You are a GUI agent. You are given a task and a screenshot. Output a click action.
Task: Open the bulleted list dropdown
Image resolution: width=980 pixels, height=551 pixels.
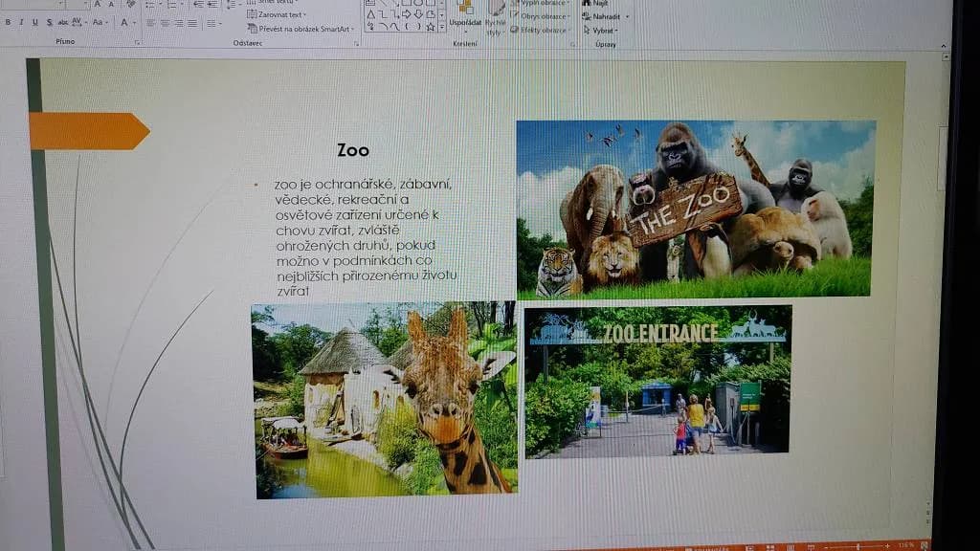pos(153,5)
